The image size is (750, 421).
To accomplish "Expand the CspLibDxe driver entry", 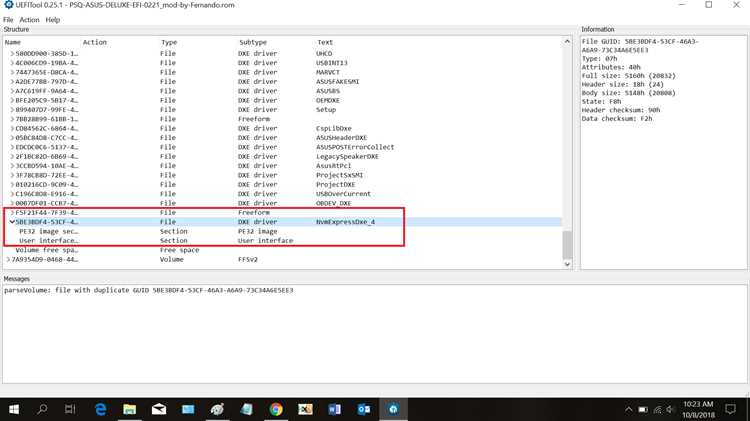I will (x=12, y=128).
